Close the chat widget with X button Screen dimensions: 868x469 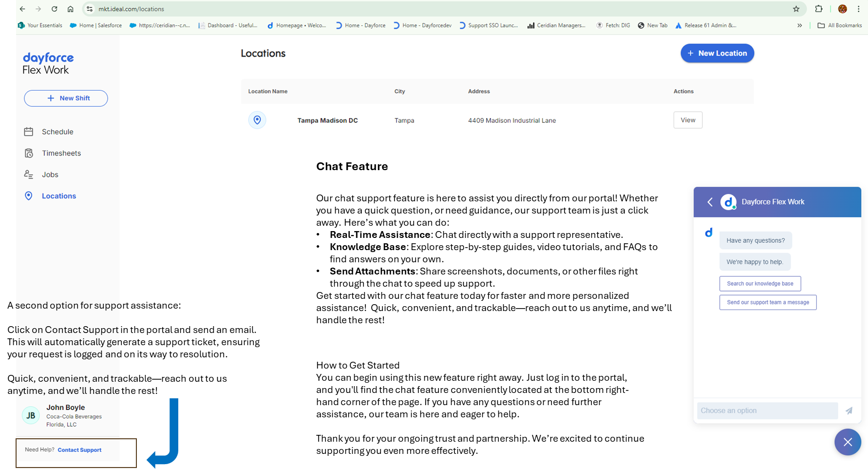point(848,442)
